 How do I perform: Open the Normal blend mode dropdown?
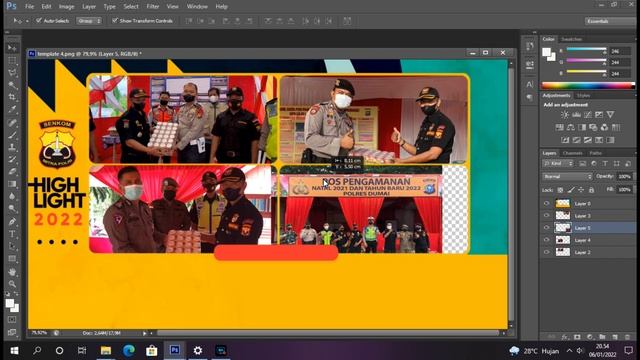tap(567, 177)
